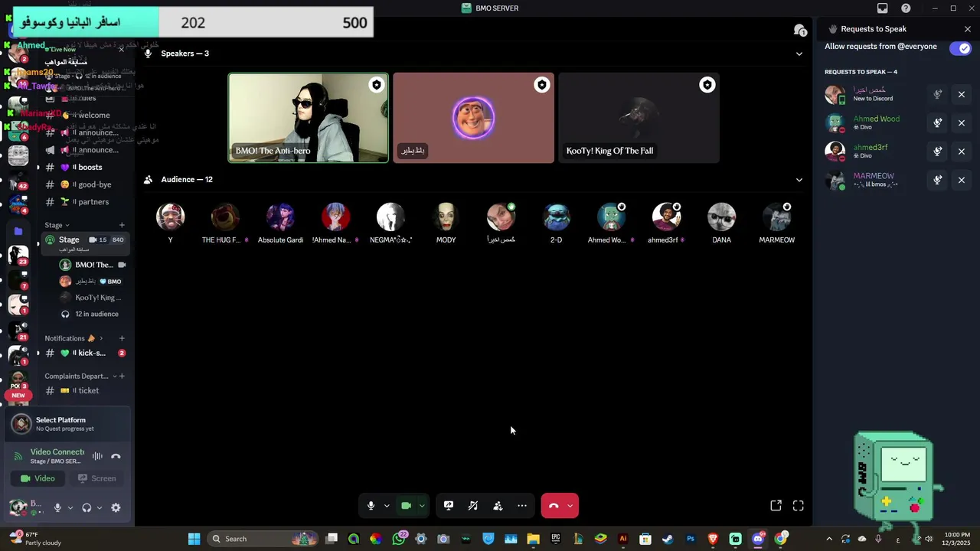
Task: Open the welcome channel
Action: [84, 115]
